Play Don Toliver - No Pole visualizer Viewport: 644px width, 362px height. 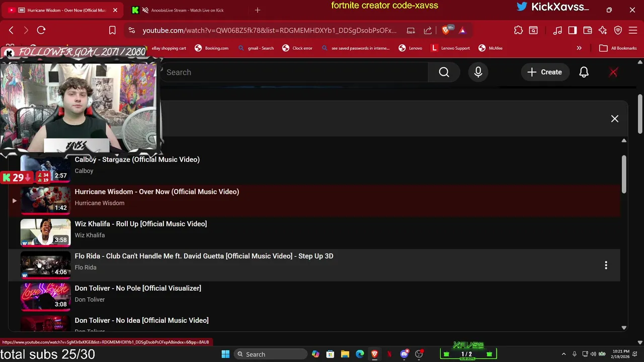138,288
